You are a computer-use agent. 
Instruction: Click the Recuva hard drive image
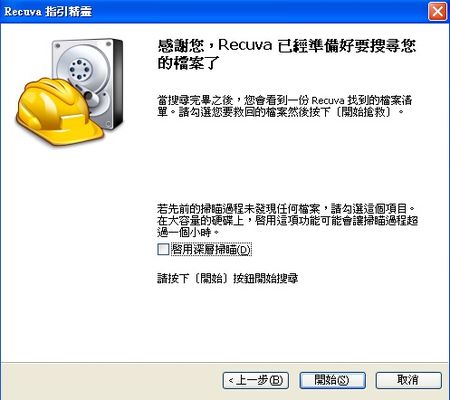(x=87, y=83)
